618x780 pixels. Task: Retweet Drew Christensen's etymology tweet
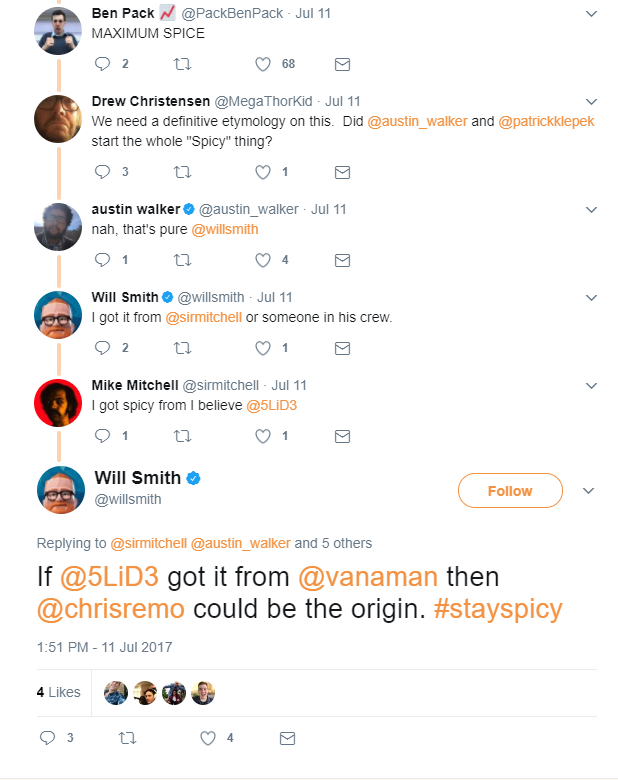[x=181, y=172]
